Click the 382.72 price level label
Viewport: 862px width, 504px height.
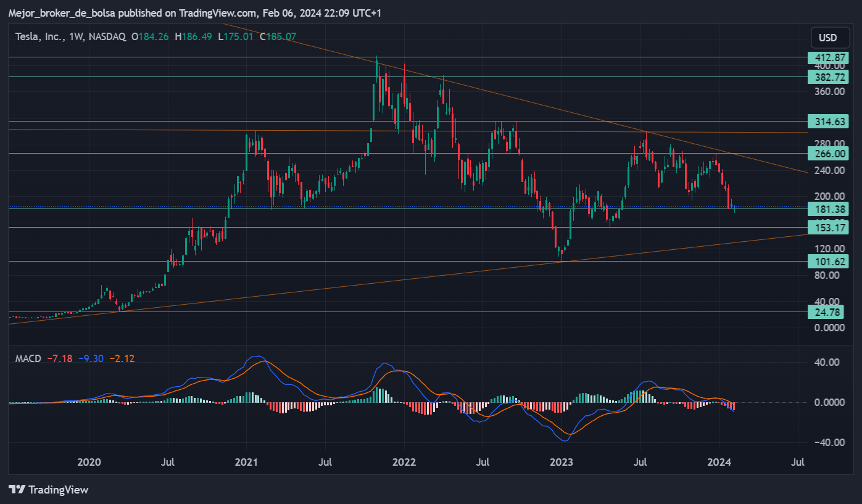coord(828,77)
